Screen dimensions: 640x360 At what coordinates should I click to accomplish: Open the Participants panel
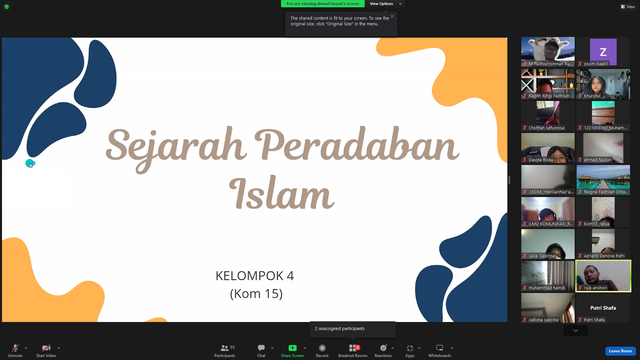[x=224, y=350]
